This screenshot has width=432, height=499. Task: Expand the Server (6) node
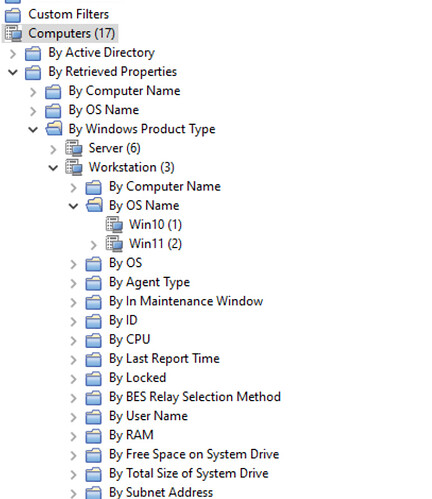click(x=53, y=150)
